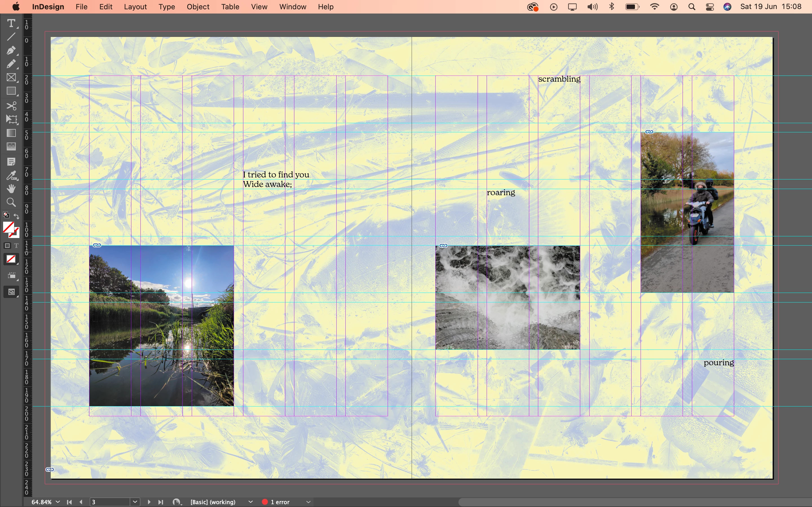Activate the Hand tool
812x507 pixels.
(x=11, y=189)
